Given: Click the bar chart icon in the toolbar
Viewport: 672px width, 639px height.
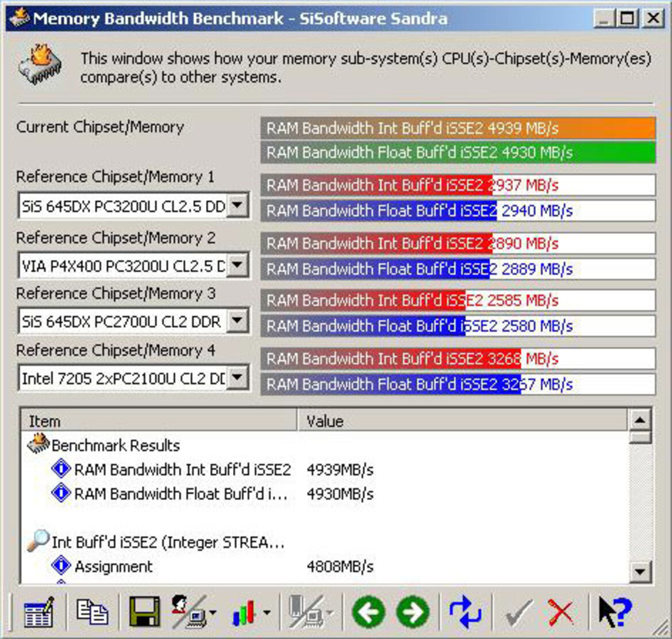Looking at the screenshot, I should (244, 613).
